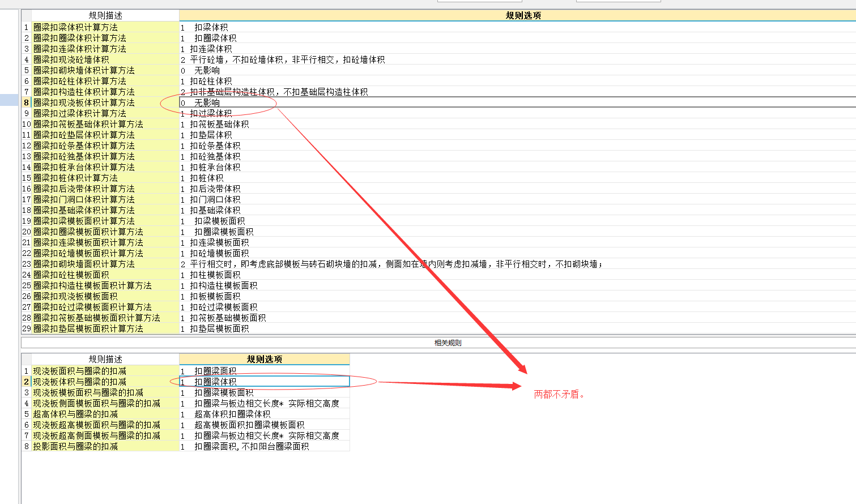
Task: Select rule row 圈梁扣砼过梁模板面积计算方法
Action: pyautogui.click(x=105, y=307)
